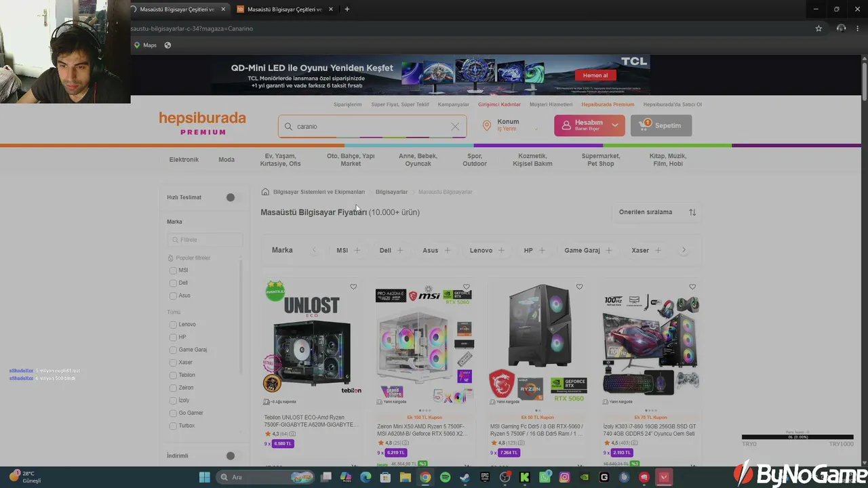Screen dimensions: 868x488
Task: Open a new browser tab
Action: pos(347,9)
